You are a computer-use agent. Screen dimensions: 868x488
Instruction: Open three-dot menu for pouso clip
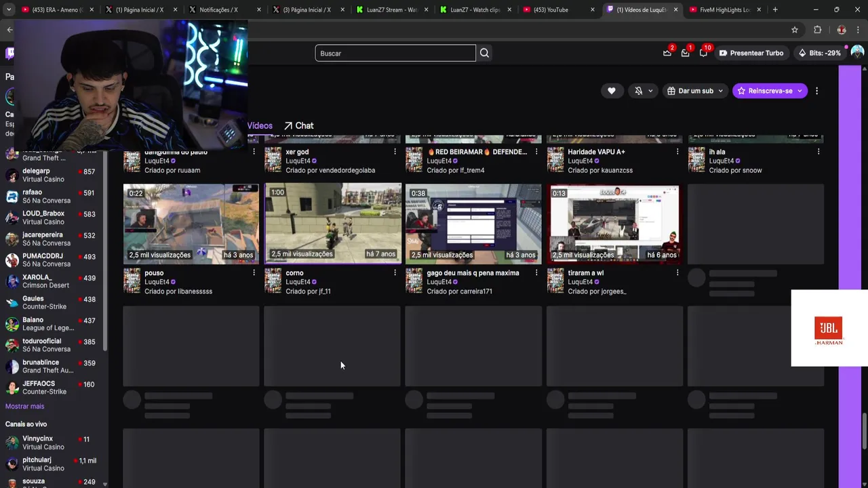point(254,272)
